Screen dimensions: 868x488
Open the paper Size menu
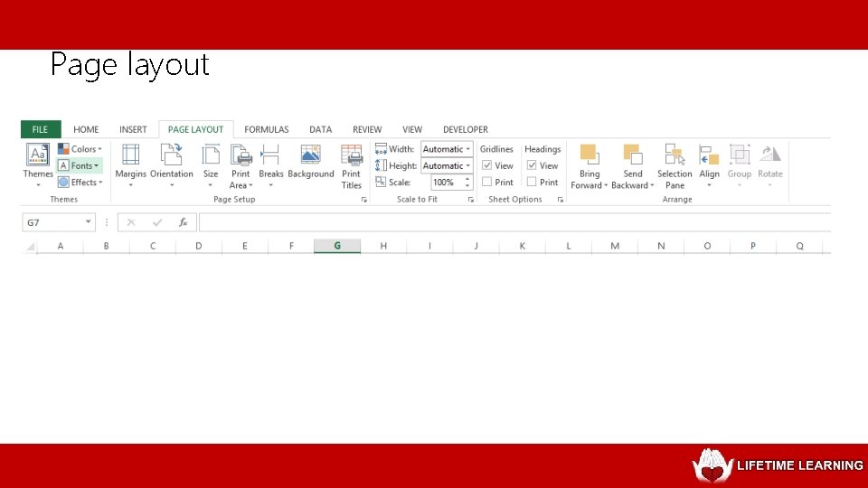point(211,164)
